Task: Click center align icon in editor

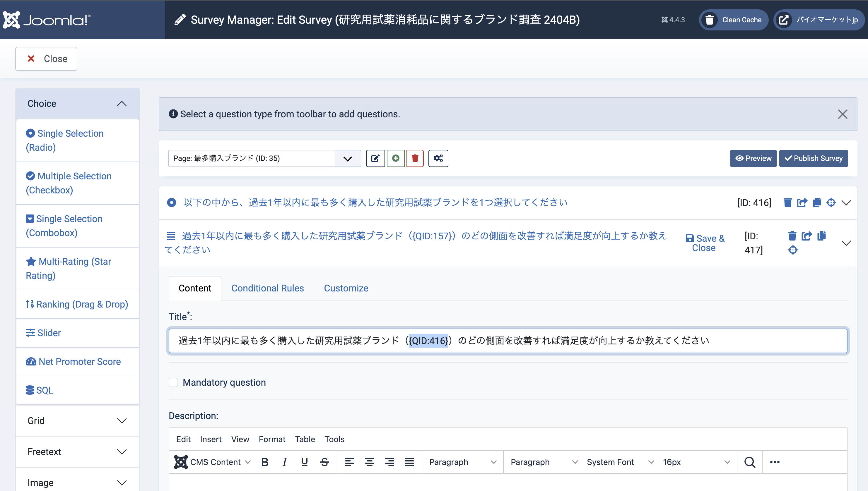Action: click(370, 462)
